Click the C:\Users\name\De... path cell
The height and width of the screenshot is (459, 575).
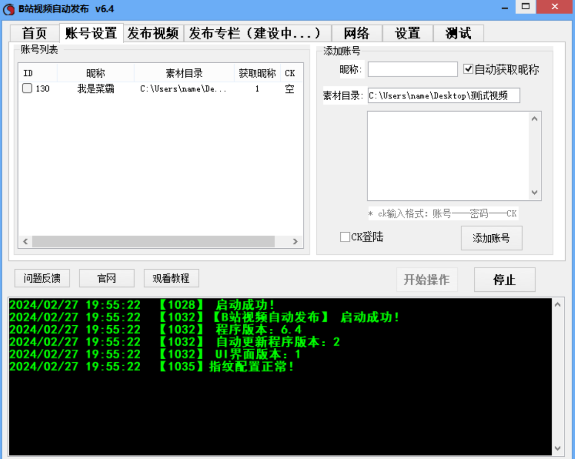[x=183, y=89]
